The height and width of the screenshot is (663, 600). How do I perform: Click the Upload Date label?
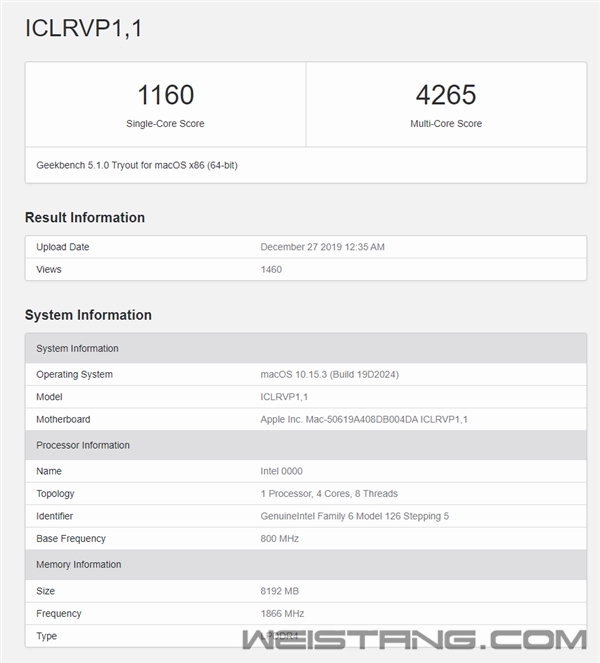(x=63, y=247)
